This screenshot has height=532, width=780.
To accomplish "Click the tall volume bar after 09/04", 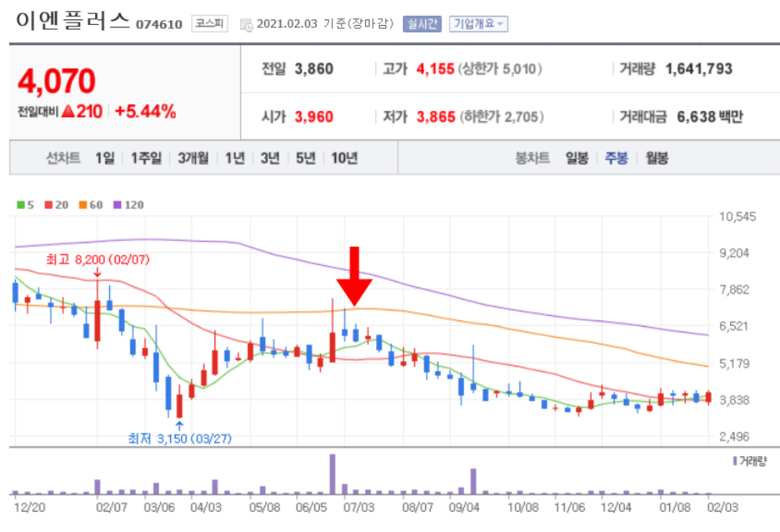I will 473,481.
